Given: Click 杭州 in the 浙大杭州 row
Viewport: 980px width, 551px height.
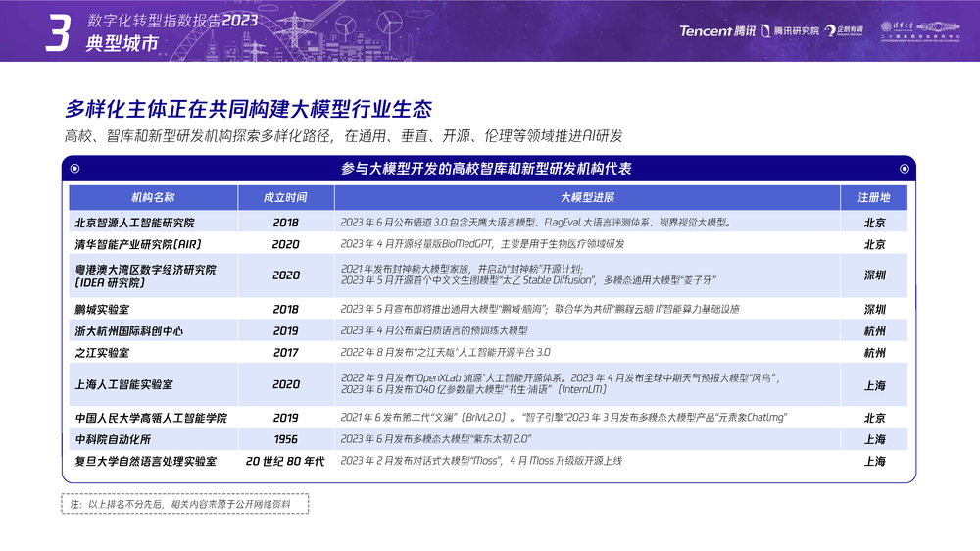Looking at the screenshot, I should 874,331.
